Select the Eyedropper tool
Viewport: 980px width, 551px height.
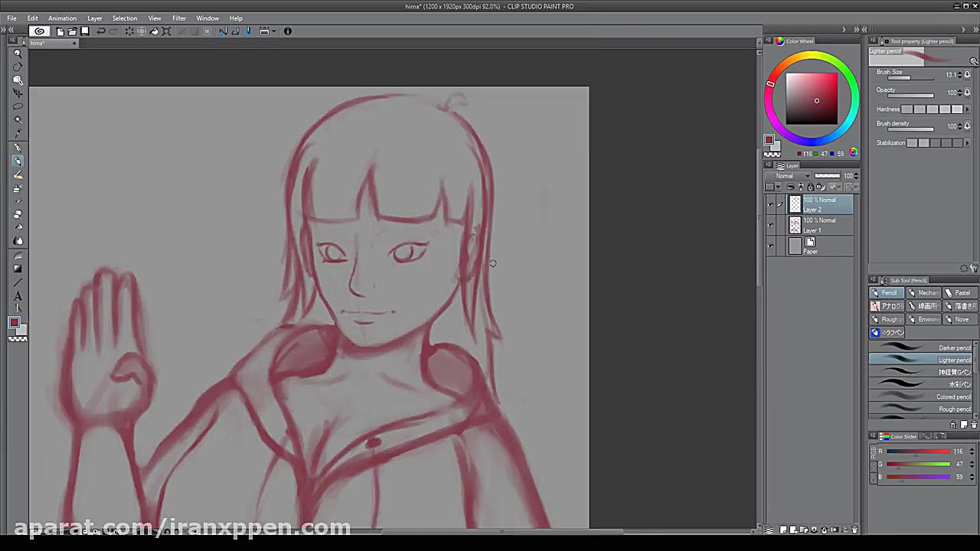point(18,132)
